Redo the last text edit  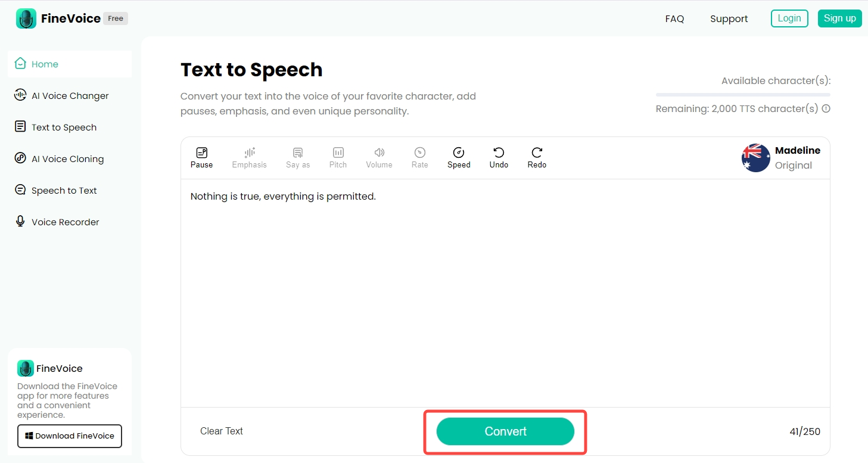[536, 157]
